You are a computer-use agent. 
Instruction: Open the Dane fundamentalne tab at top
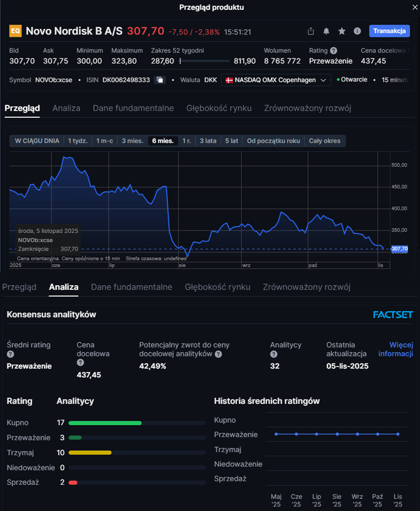pyautogui.click(x=133, y=108)
